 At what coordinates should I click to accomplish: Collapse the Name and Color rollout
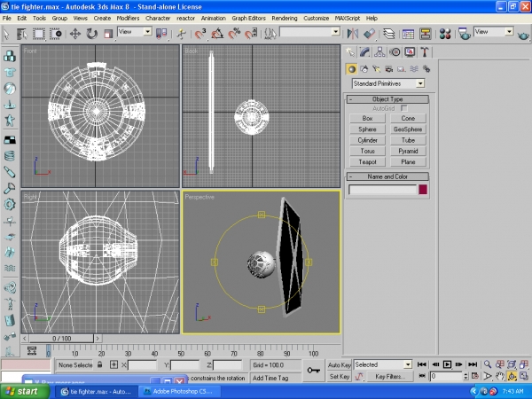[x=387, y=176]
